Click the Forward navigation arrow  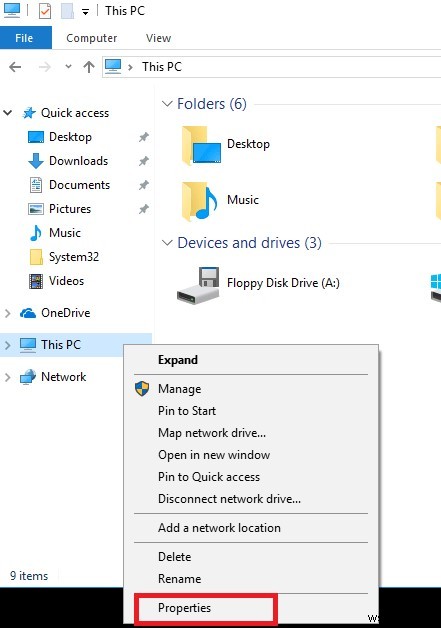[x=44, y=67]
